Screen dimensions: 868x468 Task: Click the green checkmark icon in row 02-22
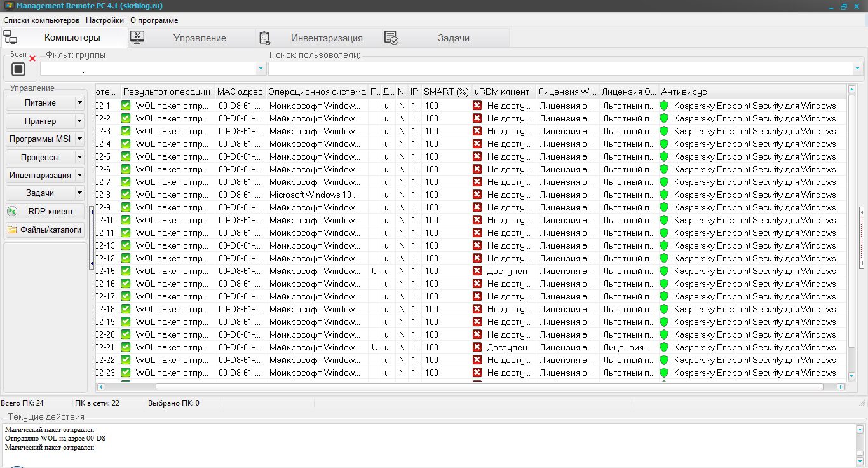click(x=126, y=360)
